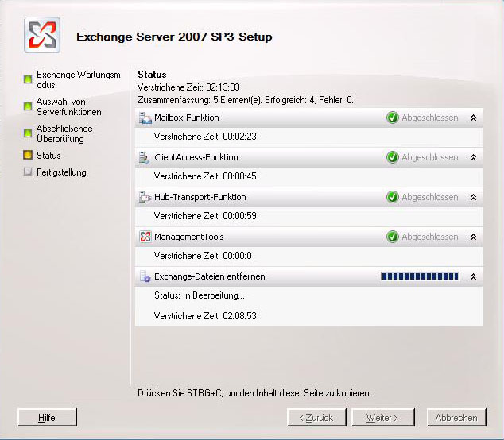Screen dimensions: 504x440
Task: Click 'Verstrichene Zeit: 00:02:23' text
Action: click(205, 137)
